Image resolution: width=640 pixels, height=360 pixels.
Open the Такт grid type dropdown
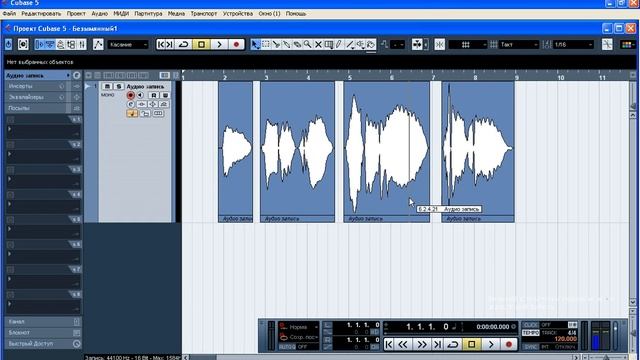(x=519, y=44)
